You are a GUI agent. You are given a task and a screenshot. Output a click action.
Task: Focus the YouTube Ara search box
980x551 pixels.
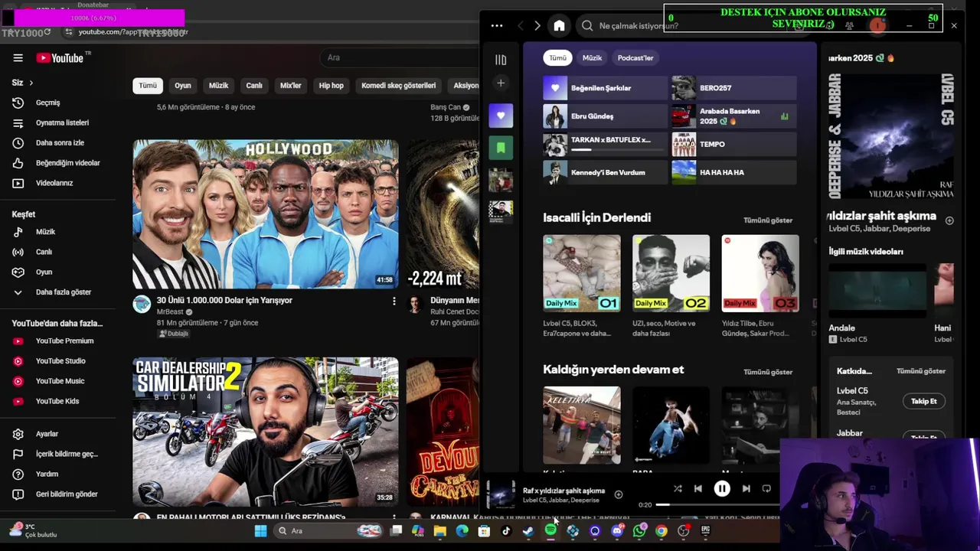click(x=398, y=57)
